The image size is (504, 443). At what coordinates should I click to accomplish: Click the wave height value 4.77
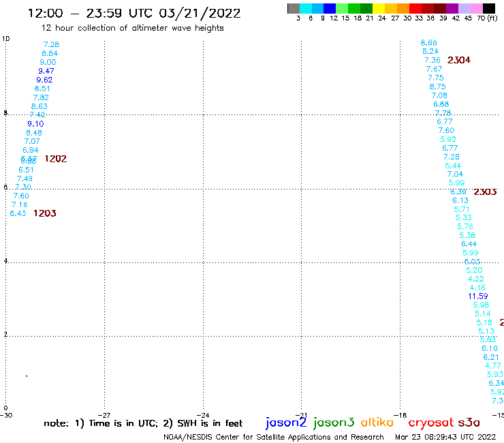point(492,366)
